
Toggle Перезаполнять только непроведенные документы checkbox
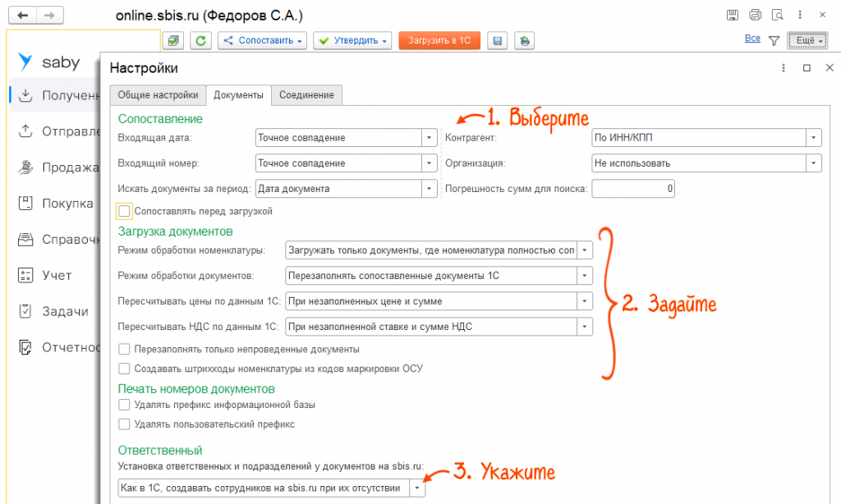coord(125,350)
